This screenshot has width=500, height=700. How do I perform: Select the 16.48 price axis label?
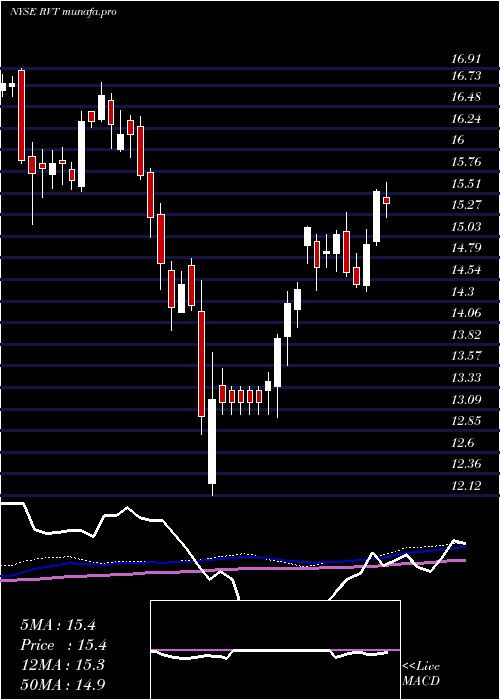coord(467,97)
